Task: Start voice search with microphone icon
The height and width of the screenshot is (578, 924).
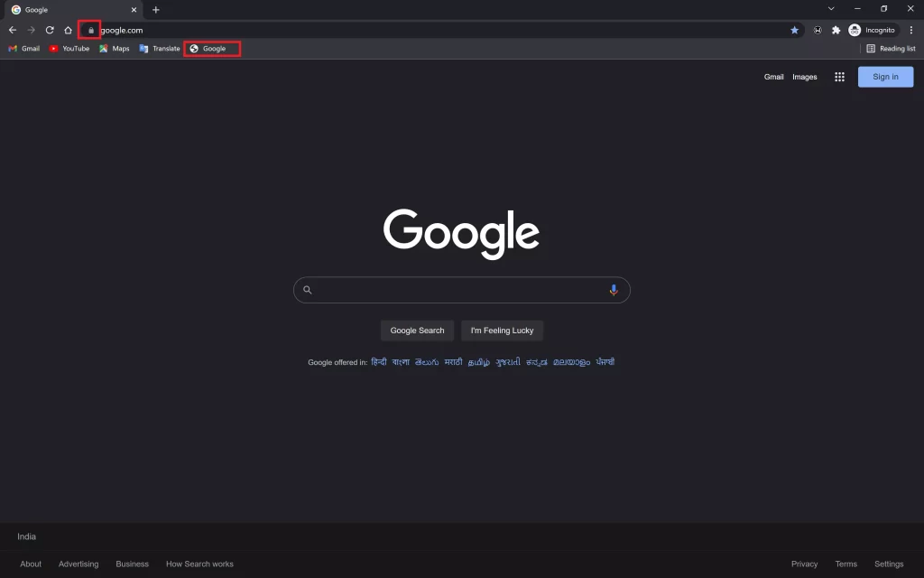Action: 614,290
